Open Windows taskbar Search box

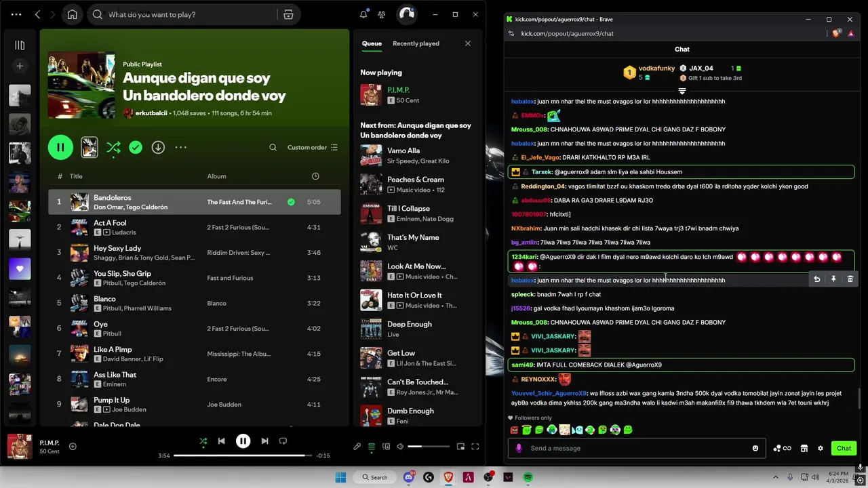click(x=375, y=477)
